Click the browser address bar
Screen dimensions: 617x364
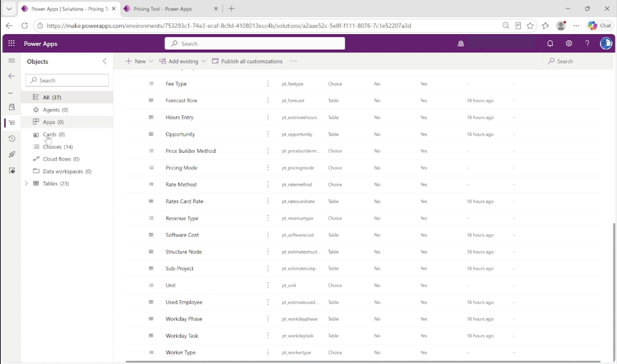(x=267, y=26)
